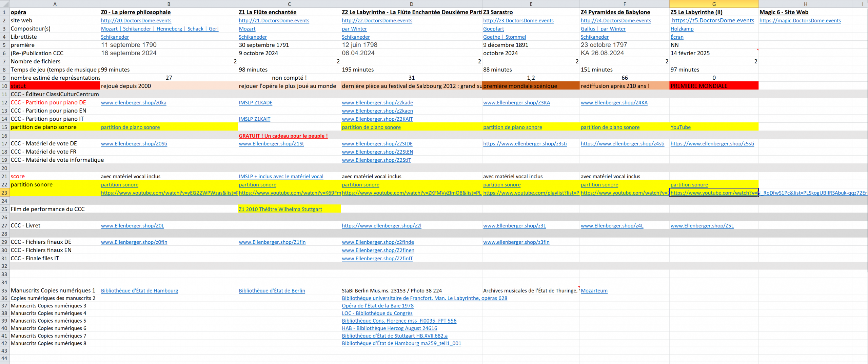Image resolution: width=868 pixels, height=364 pixels.
Task: Open Goepfart composer link
Action: (x=493, y=29)
